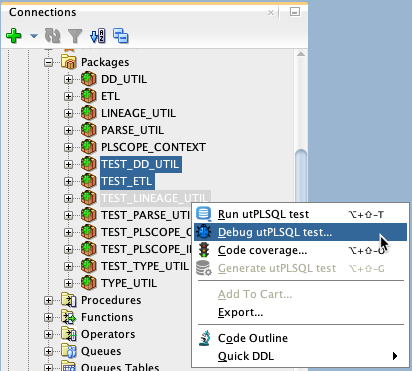Click the Apply Filter funnel icon
The height and width of the screenshot is (371, 412).
point(75,36)
